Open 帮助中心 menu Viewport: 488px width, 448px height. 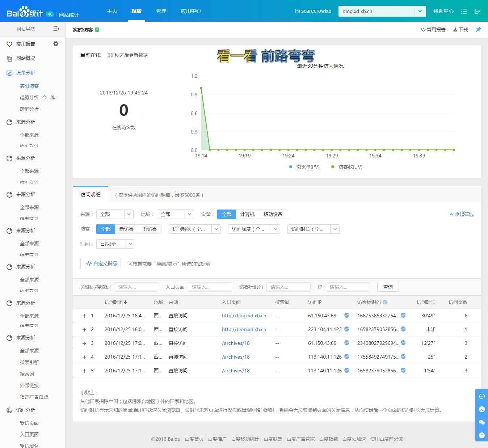[x=443, y=11]
